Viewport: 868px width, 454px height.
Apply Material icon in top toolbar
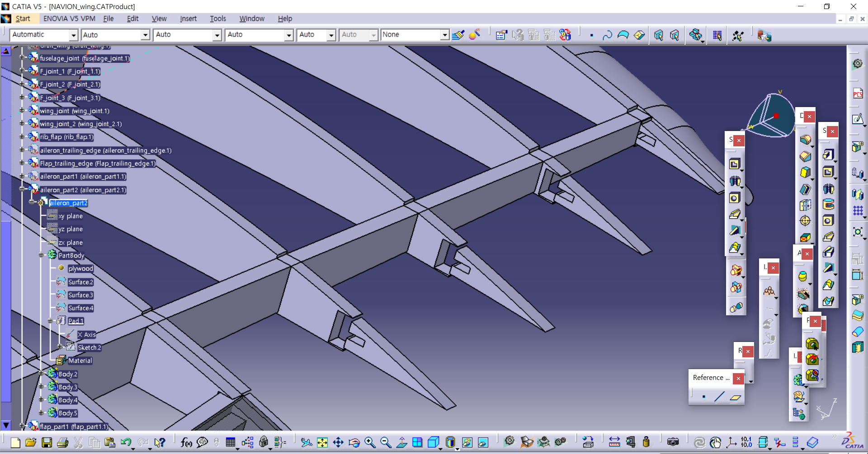[475, 35]
